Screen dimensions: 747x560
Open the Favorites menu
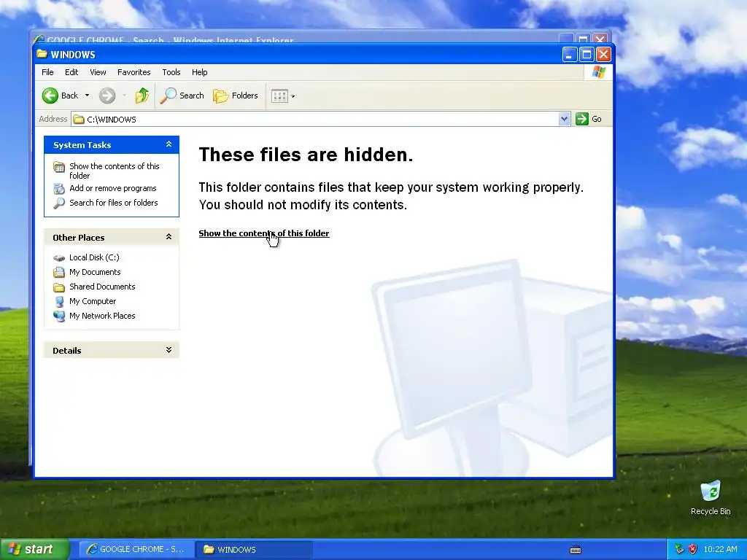(x=134, y=72)
